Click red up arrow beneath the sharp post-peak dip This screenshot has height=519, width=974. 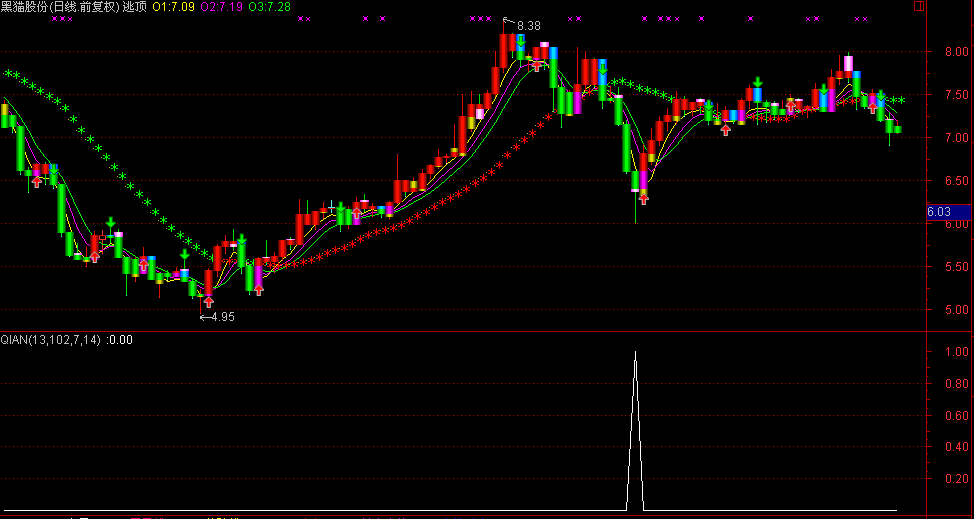tap(643, 198)
